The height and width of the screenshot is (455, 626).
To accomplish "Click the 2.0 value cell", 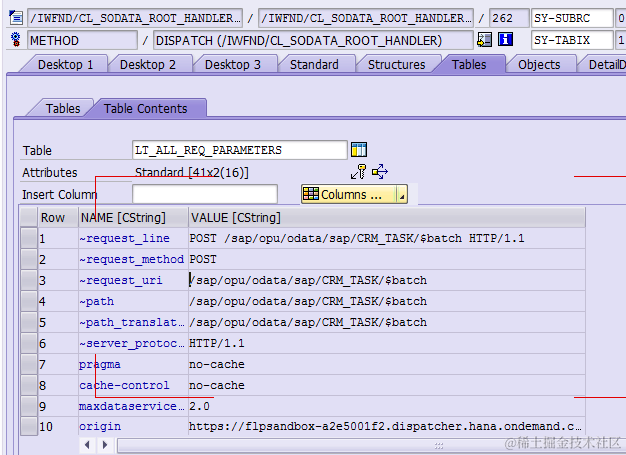I will 386,406.
